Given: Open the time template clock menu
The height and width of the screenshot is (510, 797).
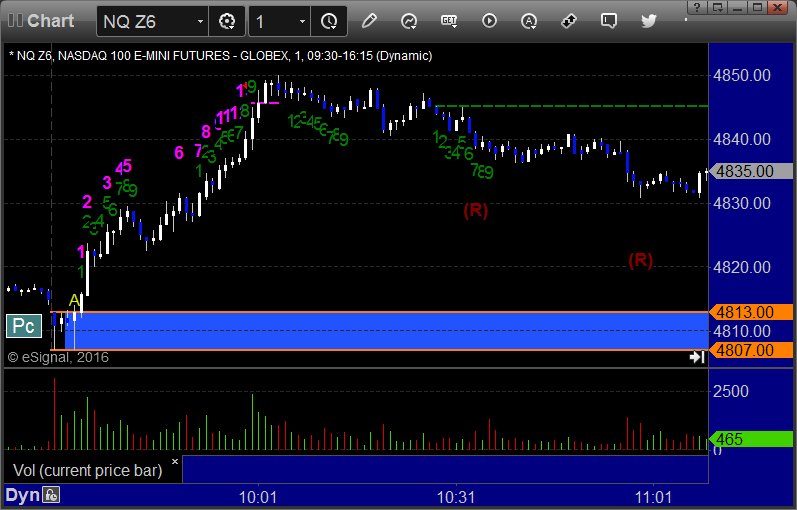Looking at the screenshot, I should click(329, 21).
